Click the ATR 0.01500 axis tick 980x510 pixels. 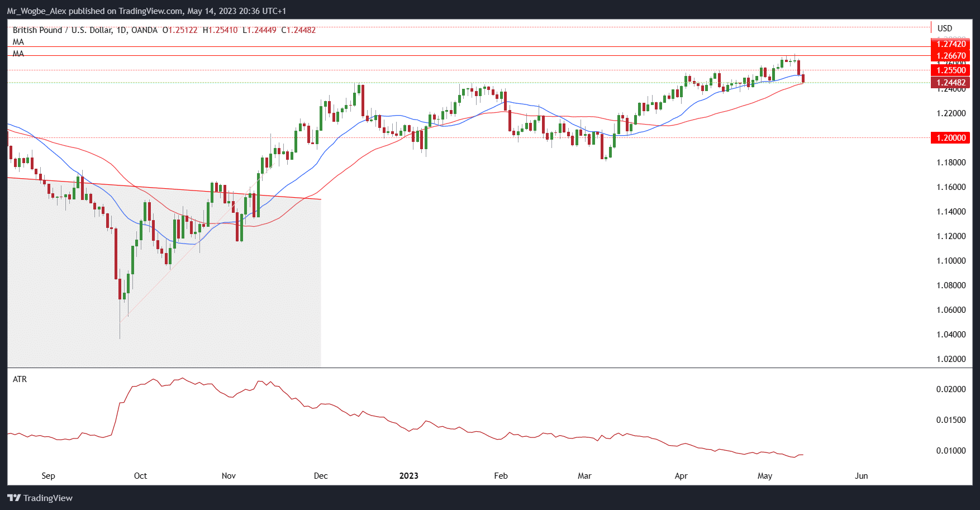(951, 420)
